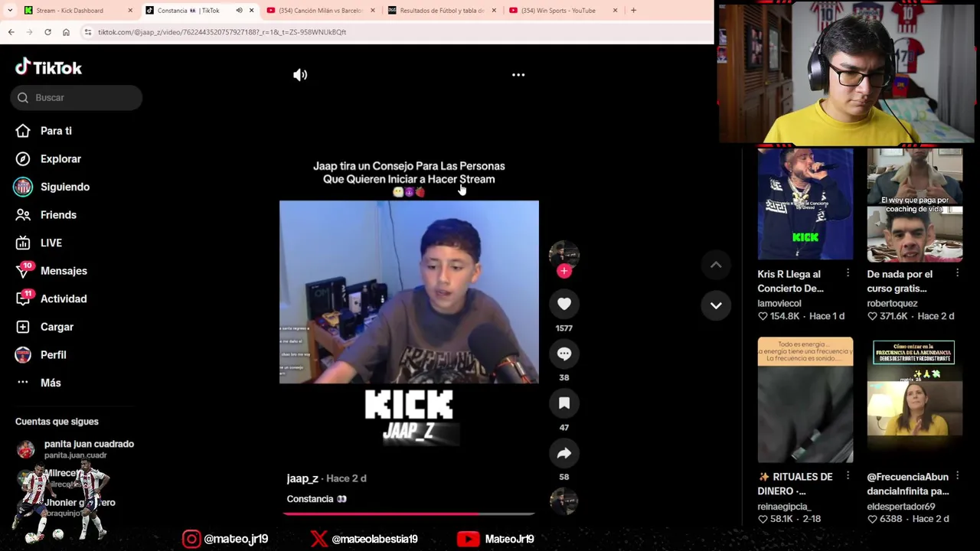Open options for Kris R video card
This screenshot has width=980, height=551.
848,273
